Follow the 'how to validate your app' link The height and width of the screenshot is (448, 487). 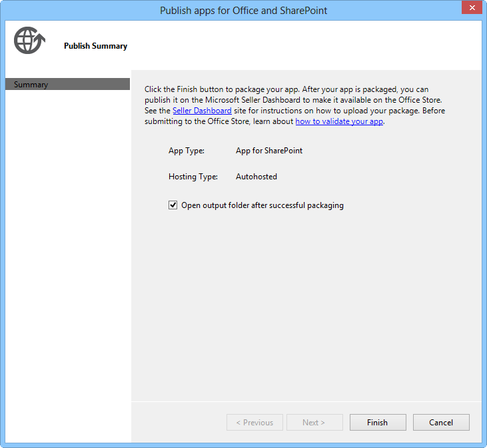pos(339,122)
